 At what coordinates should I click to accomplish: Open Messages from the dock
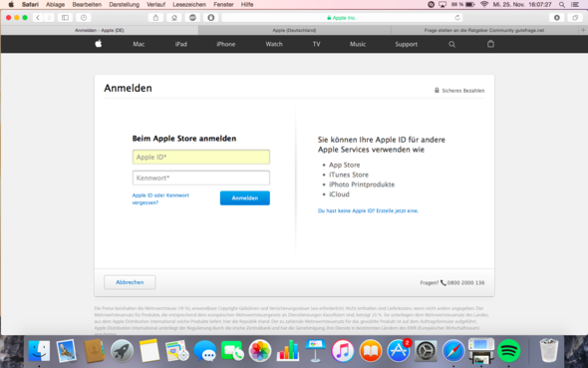[x=205, y=351]
